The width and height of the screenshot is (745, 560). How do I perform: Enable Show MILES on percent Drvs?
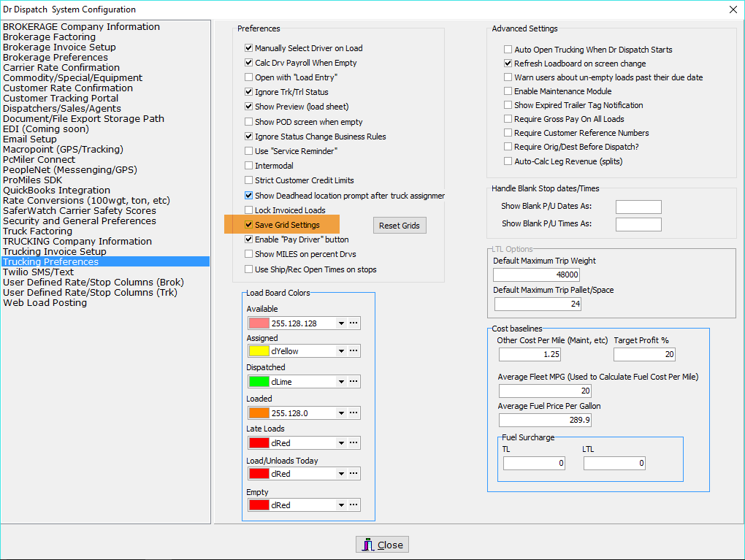[248, 254]
